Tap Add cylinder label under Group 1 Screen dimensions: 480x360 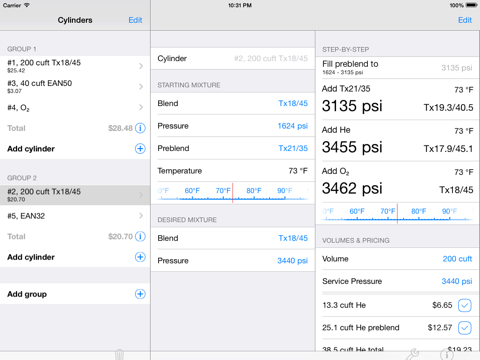[31, 149]
